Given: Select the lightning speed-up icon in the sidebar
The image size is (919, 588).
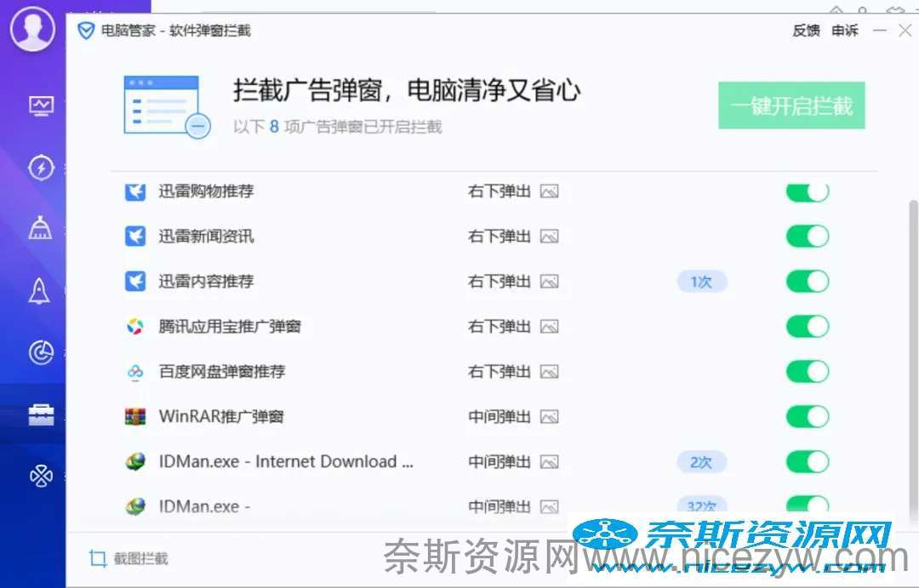Looking at the screenshot, I should [41, 168].
